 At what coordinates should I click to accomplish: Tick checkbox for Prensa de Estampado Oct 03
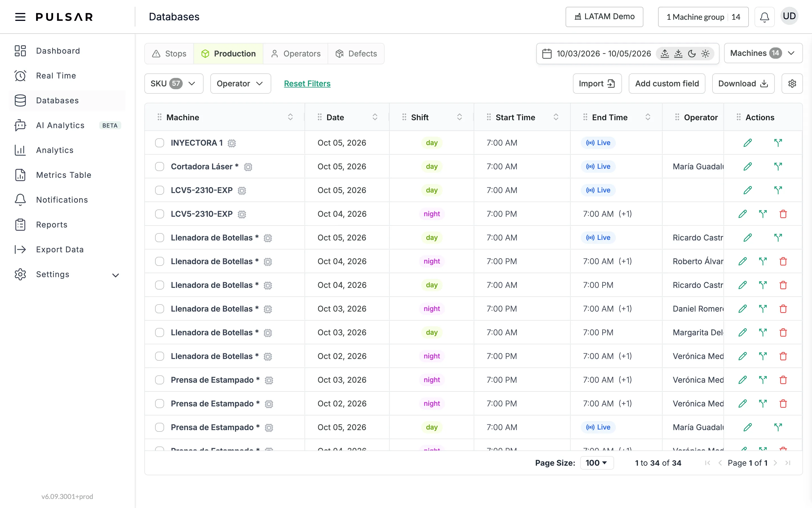159,380
